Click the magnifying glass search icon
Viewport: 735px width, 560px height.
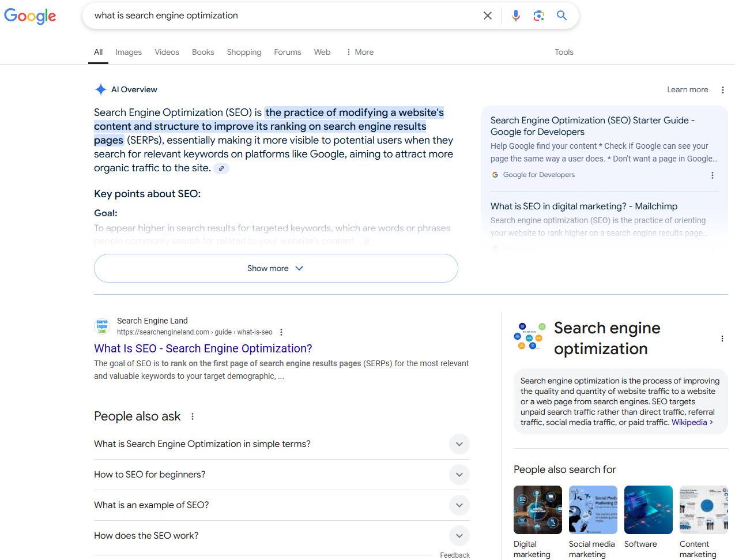561,16
